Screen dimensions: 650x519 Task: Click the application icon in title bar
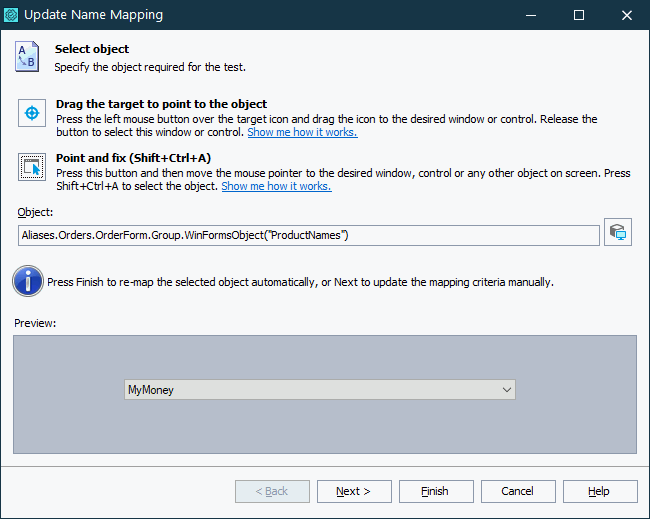(13, 15)
